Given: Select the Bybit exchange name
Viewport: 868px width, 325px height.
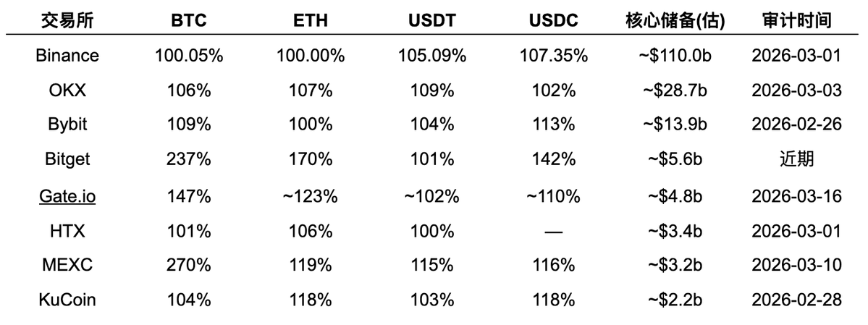Looking at the screenshot, I should [67, 124].
